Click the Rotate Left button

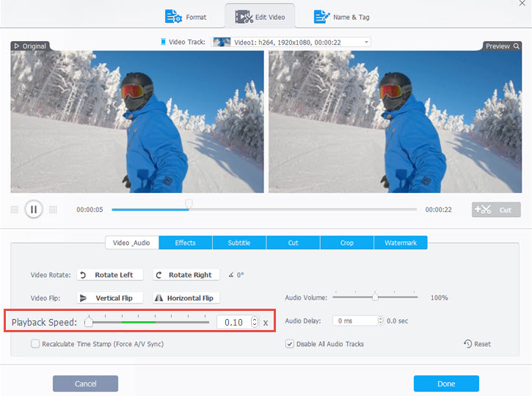pos(109,275)
